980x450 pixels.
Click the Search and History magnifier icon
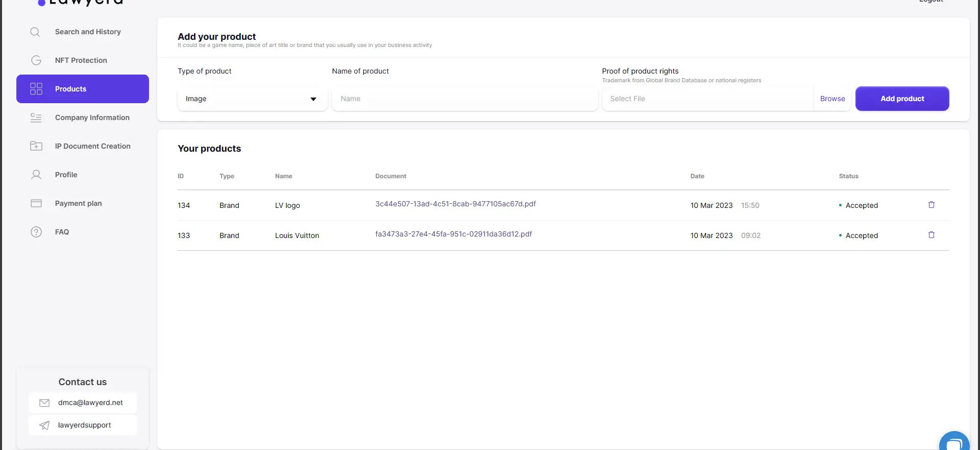35,32
